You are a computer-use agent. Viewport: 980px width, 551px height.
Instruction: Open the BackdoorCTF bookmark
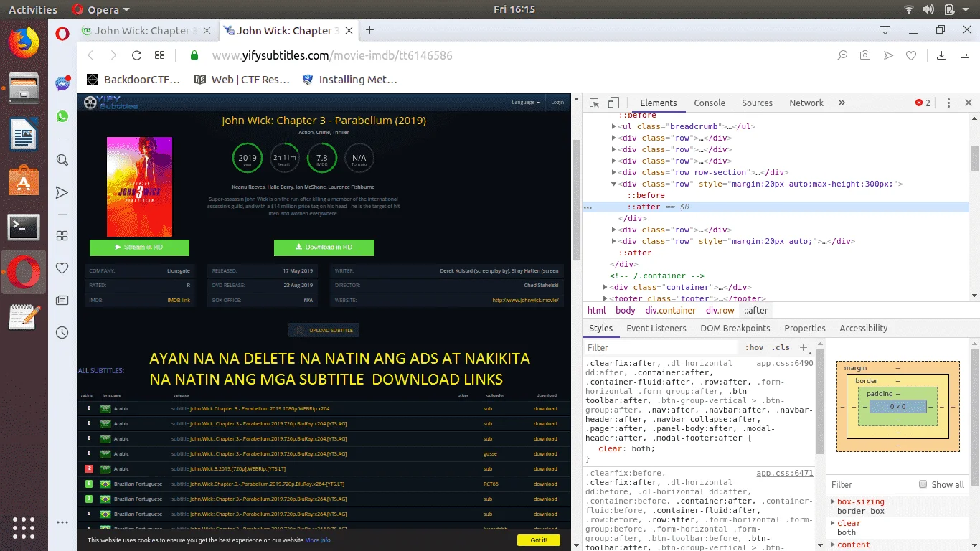[133, 80]
